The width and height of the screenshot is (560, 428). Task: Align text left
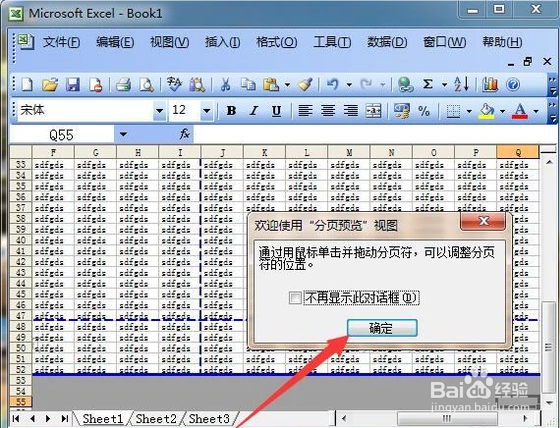(x=305, y=111)
